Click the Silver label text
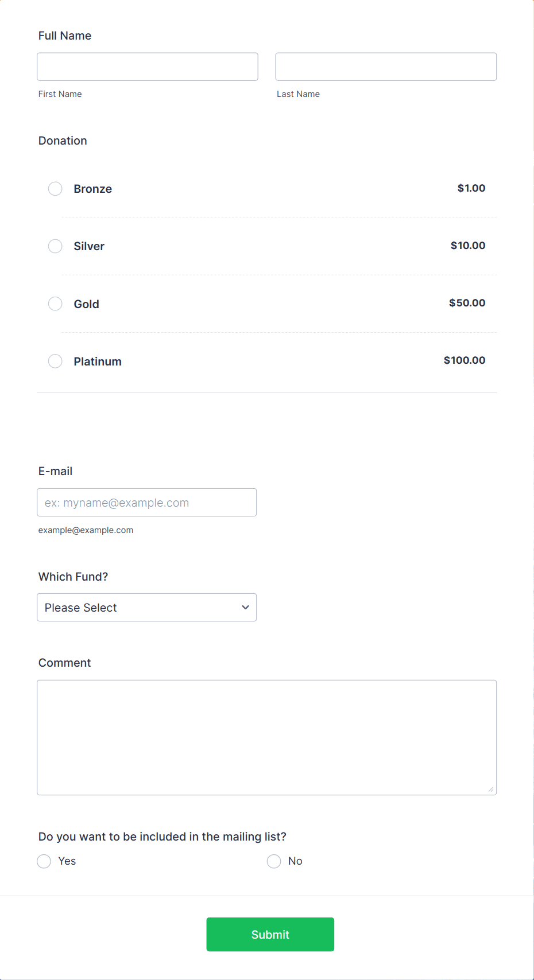Viewport: 534px width, 980px height. point(89,246)
